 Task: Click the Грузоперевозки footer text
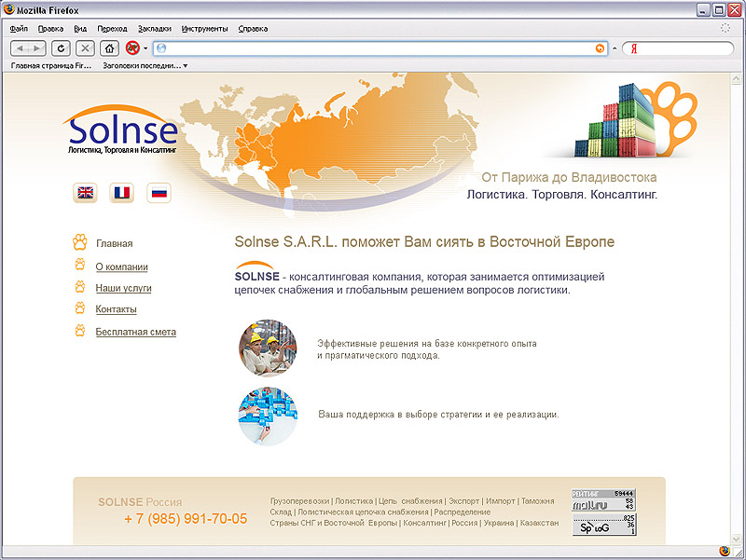[299, 501]
